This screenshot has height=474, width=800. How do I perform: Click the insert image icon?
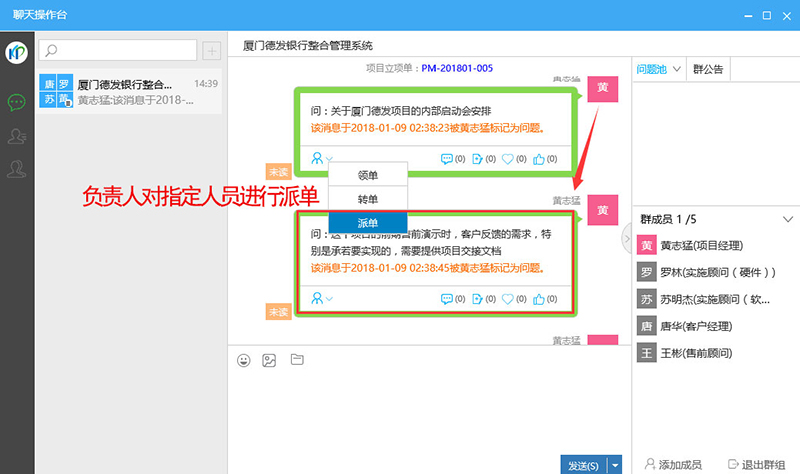pos(269,361)
